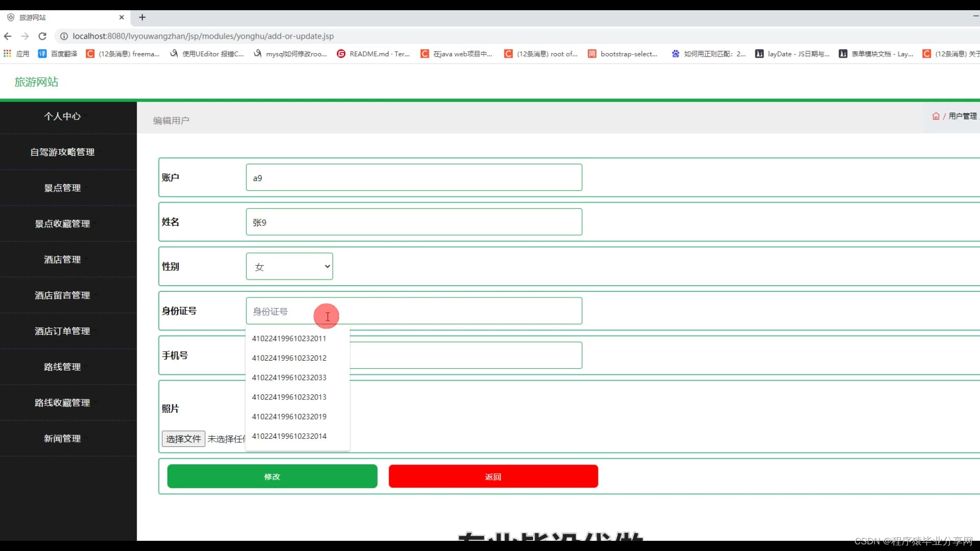Click into the 账户 input field
Image resolution: width=980 pixels, height=551 pixels.
(x=413, y=178)
